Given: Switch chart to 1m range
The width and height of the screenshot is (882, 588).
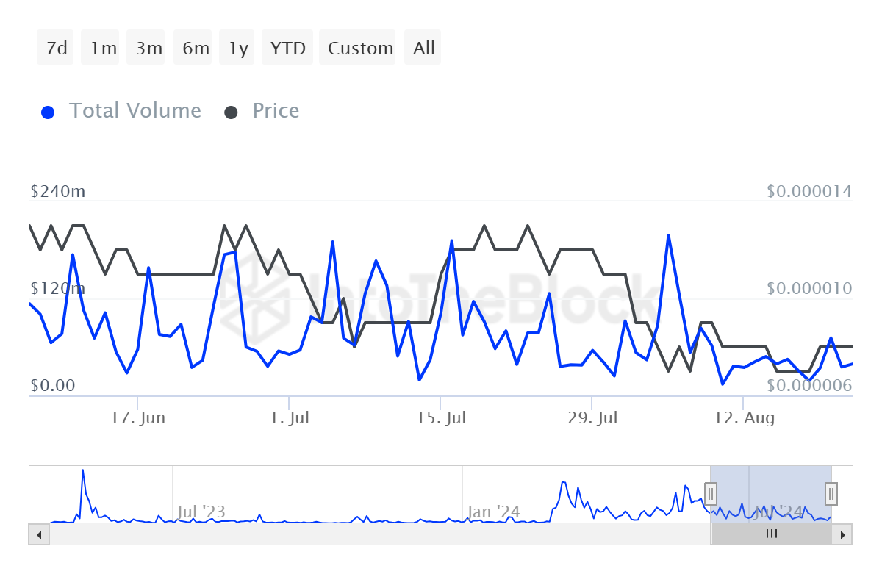Looking at the screenshot, I should pyautogui.click(x=103, y=49).
